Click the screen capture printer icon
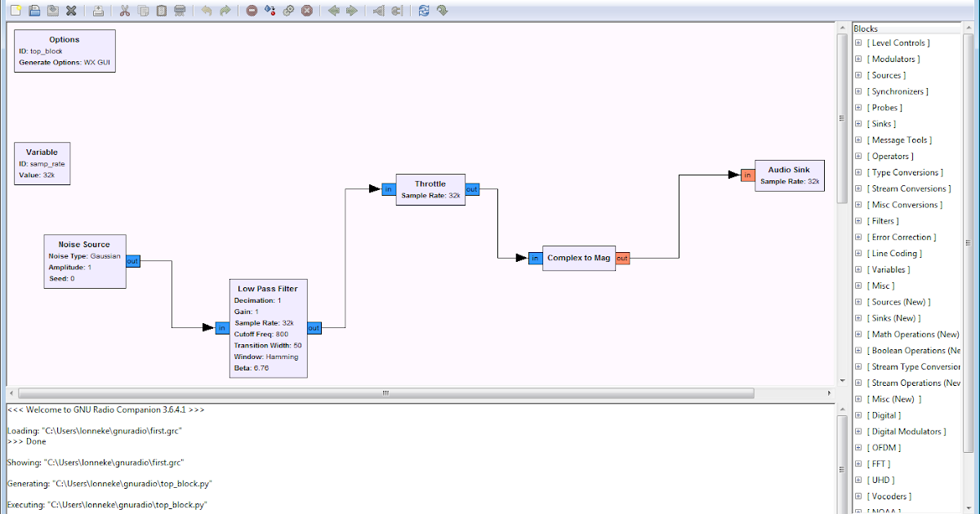 (98, 11)
